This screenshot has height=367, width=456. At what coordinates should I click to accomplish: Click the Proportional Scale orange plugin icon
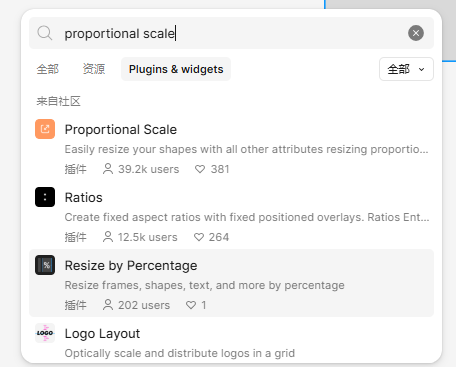(45, 129)
